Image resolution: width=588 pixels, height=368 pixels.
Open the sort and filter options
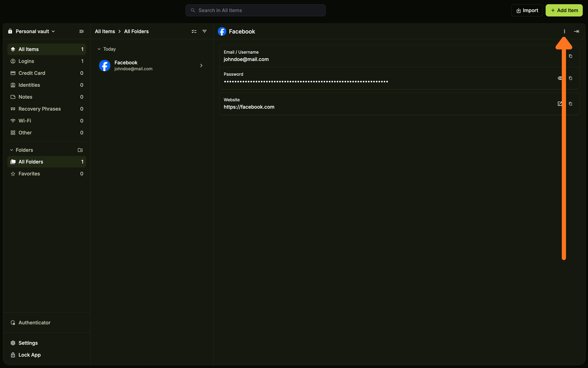(x=205, y=31)
